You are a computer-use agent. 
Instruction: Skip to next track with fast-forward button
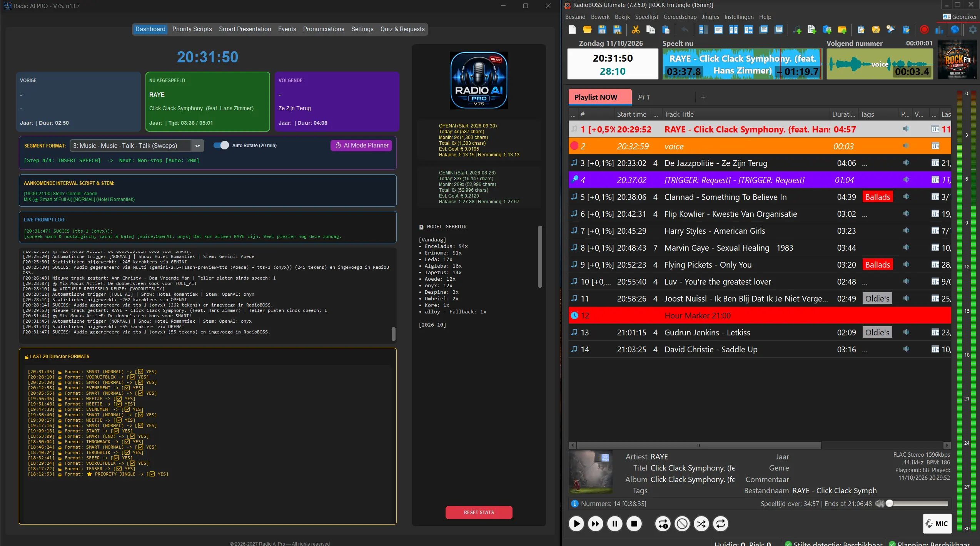(596, 524)
